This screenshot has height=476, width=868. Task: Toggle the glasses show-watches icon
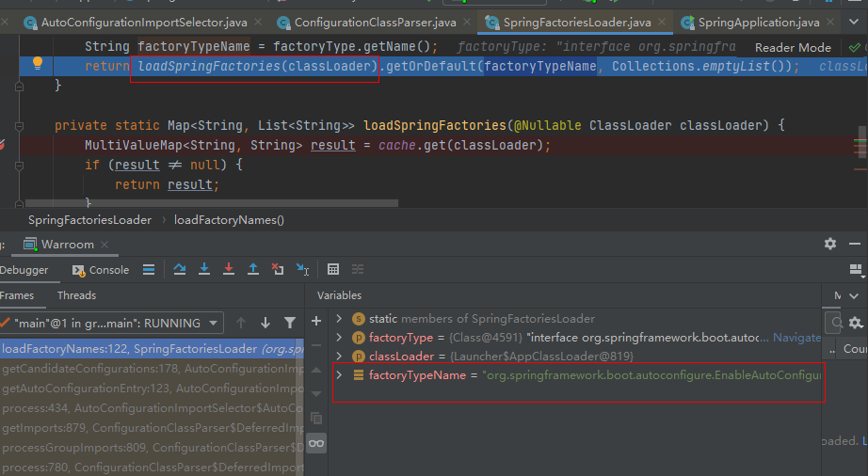click(x=316, y=443)
